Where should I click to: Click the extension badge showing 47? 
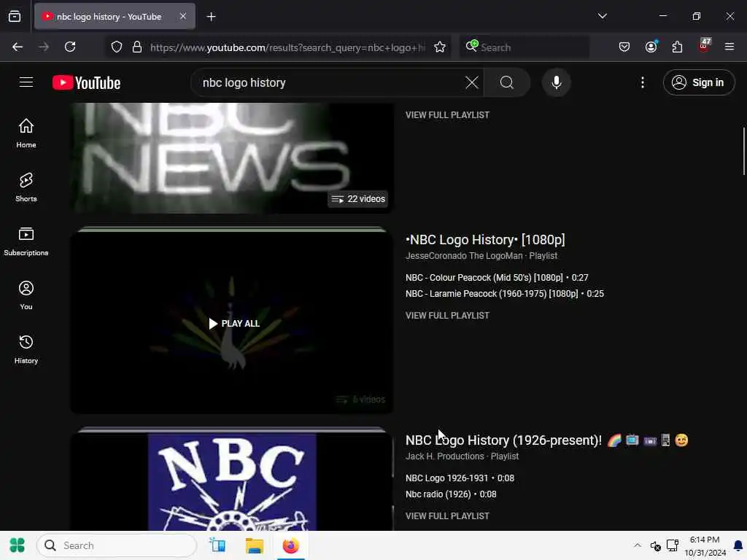[704, 46]
